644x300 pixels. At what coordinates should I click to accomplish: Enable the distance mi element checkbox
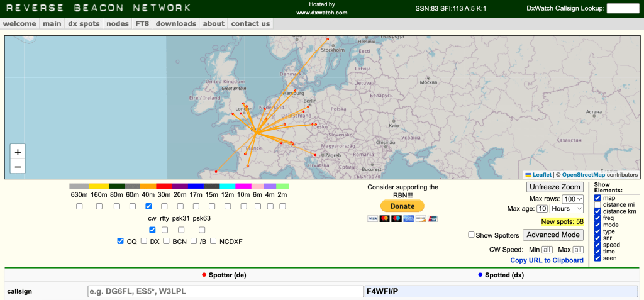tap(597, 204)
